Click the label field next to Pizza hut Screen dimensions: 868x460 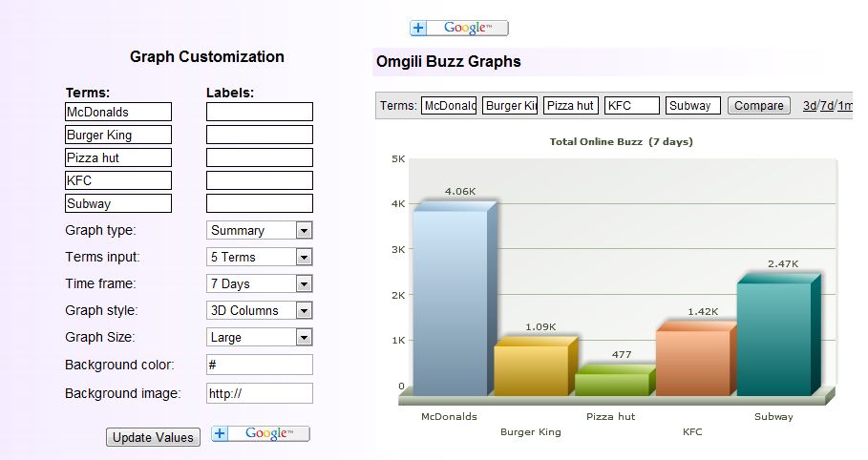coord(260,157)
